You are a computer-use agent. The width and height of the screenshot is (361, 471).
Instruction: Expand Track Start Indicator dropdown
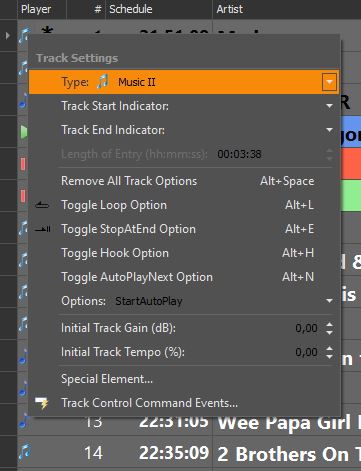pos(329,106)
